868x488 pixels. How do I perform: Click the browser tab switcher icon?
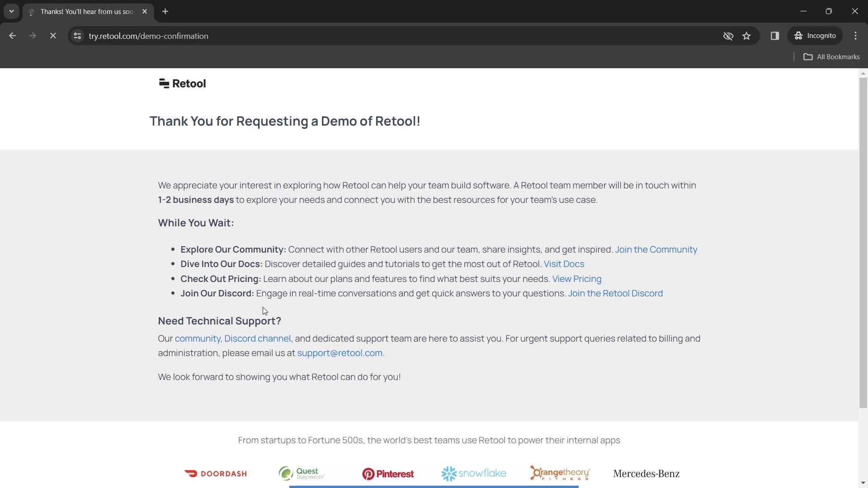[11, 11]
